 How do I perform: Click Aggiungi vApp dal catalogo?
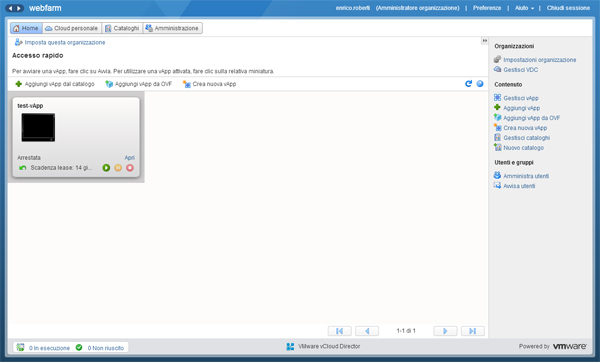pos(60,84)
